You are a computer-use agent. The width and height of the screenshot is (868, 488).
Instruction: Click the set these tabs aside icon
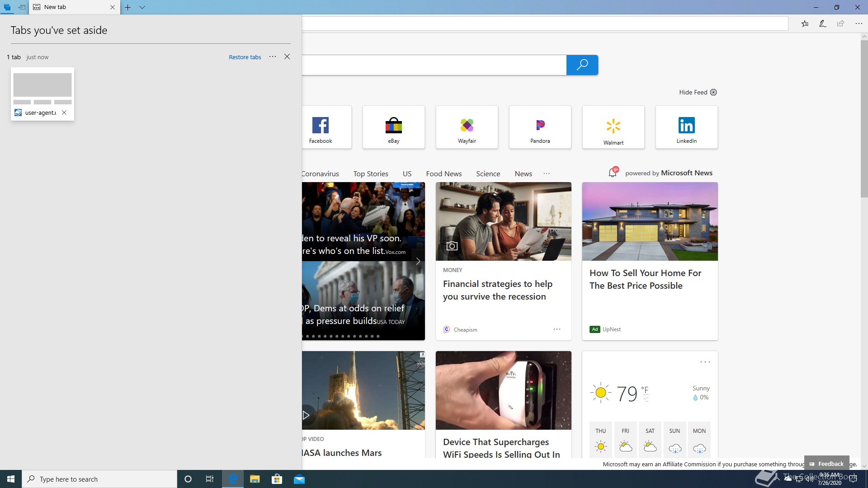tap(22, 7)
